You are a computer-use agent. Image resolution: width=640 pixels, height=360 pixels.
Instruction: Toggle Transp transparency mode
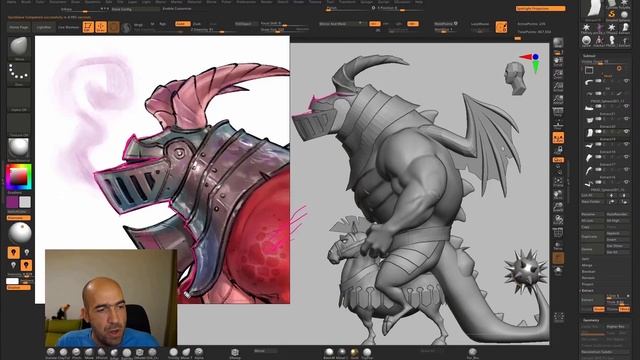coord(558,246)
